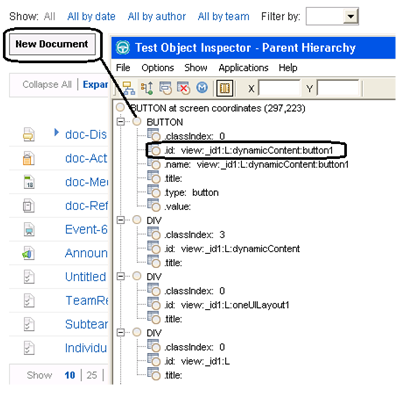The height and width of the screenshot is (400, 400).
Task: Show 25 items per page
Action: (x=92, y=375)
